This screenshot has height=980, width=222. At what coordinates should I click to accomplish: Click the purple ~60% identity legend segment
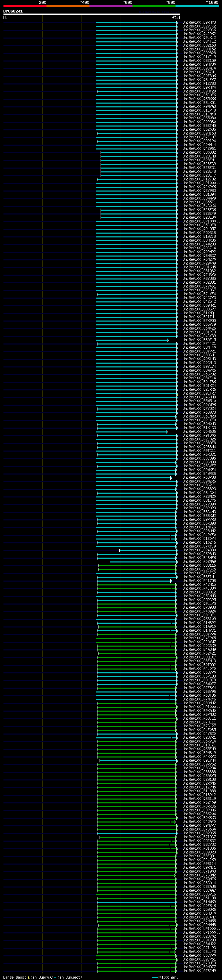(111, 6)
